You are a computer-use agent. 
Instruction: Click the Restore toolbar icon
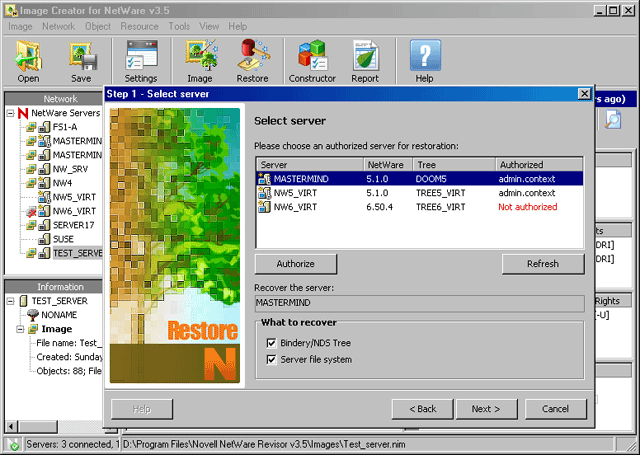[x=252, y=61]
